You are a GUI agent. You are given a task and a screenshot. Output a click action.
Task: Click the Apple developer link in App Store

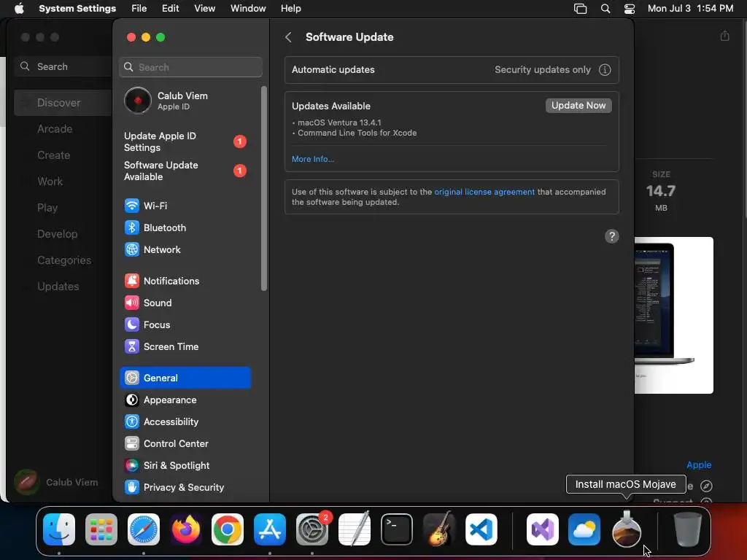tap(699, 464)
